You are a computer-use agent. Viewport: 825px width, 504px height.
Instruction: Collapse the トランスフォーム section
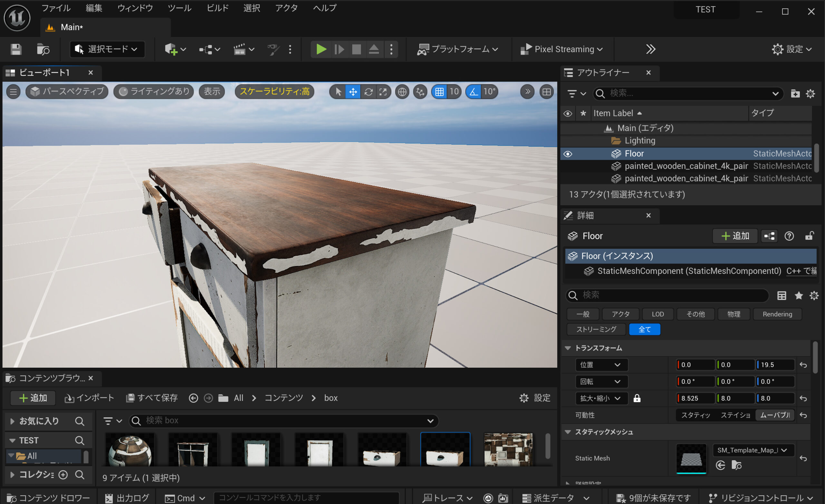pyautogui.click(x=568, y=348)
